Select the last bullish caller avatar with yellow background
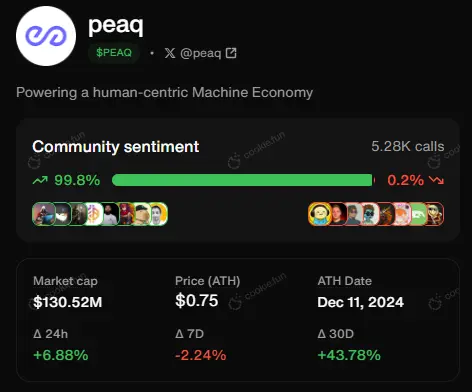472x392 pixels. pyautogui.click(x=158, y=214)
